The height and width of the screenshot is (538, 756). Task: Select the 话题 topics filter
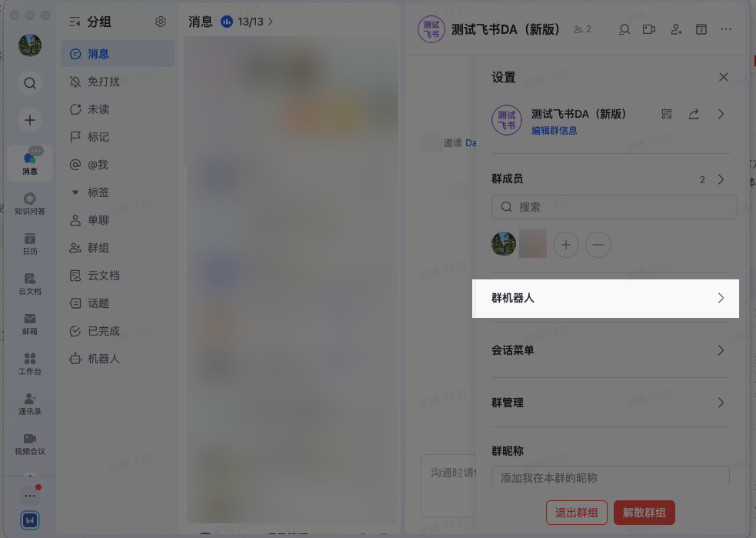[118, 303]
